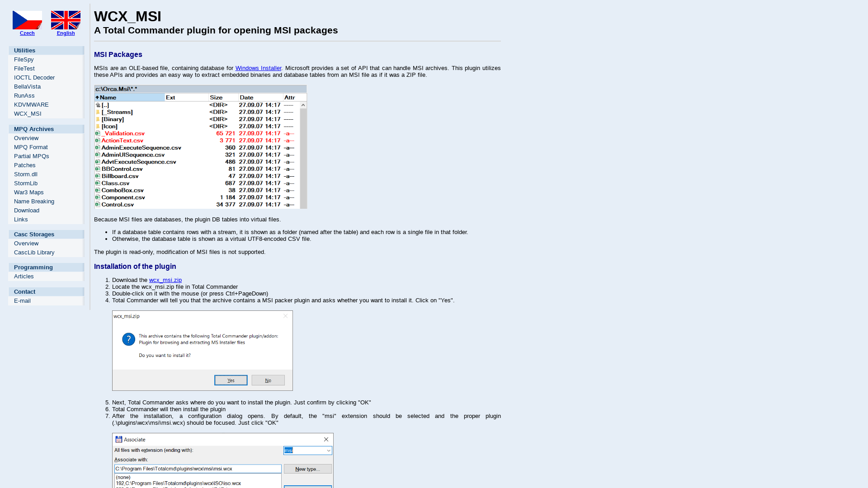
Task: Expand the MPQ Archives section
Action: (33, 129)
